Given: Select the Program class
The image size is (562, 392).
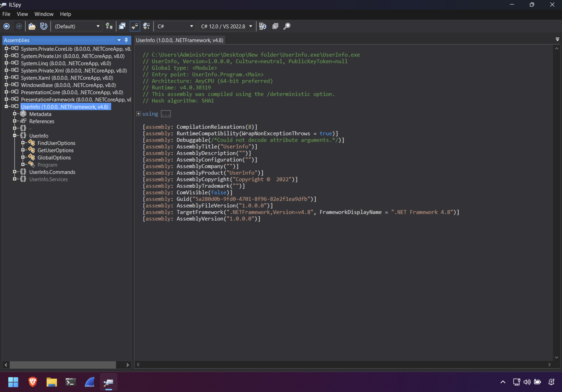Looking at the screenshot, I should point(47,165).
